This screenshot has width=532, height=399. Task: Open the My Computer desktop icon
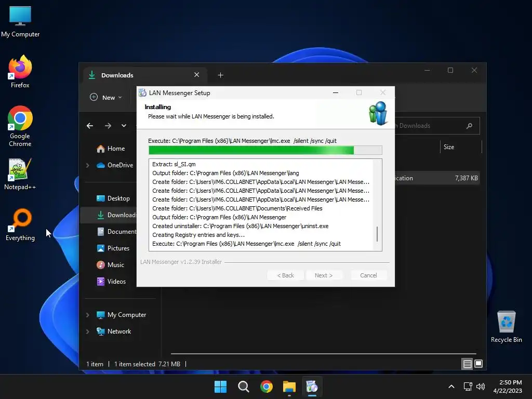pyautogui.click(x=20, y=21)
